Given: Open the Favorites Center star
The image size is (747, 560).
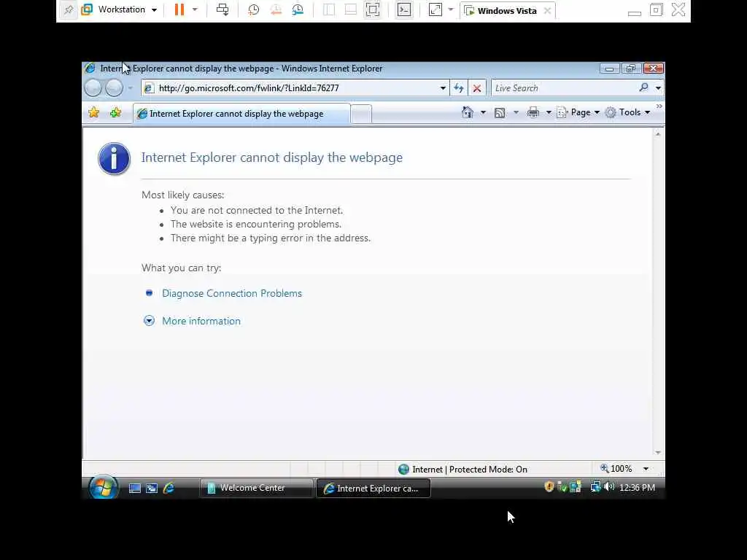Looking at the screenshot, I should 94,112.
